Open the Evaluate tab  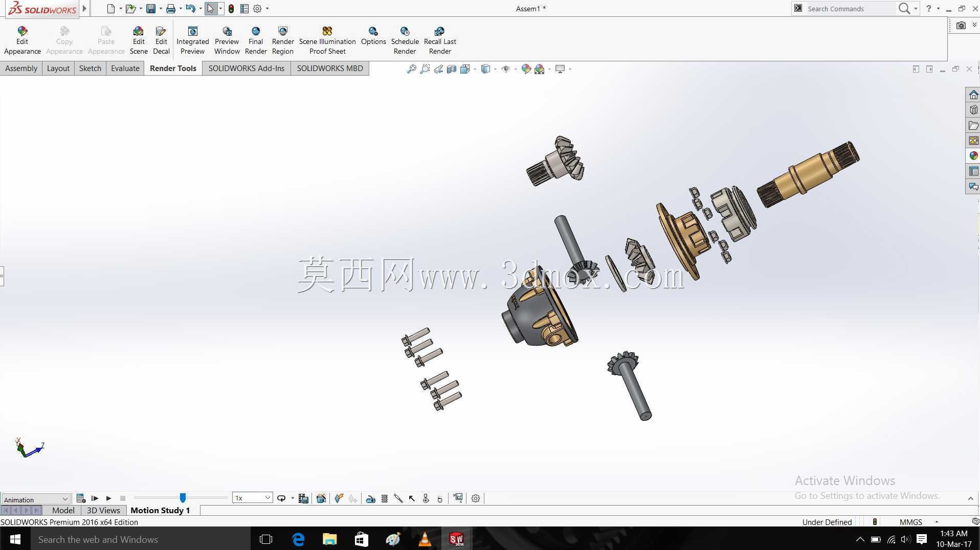[x=125, y=68]
